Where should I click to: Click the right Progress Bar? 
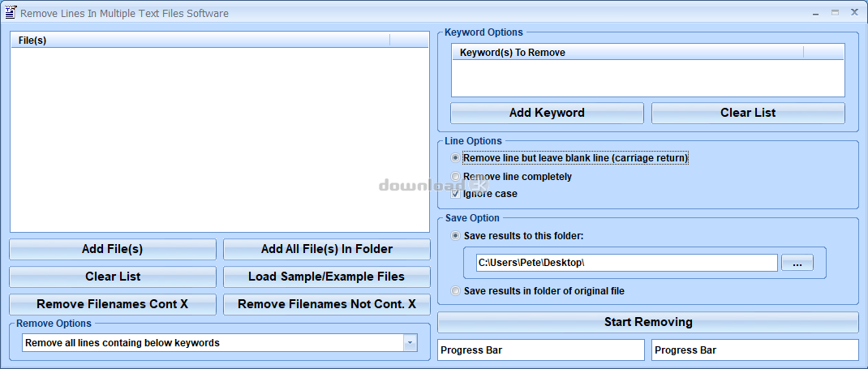click(x=755, y=350)
